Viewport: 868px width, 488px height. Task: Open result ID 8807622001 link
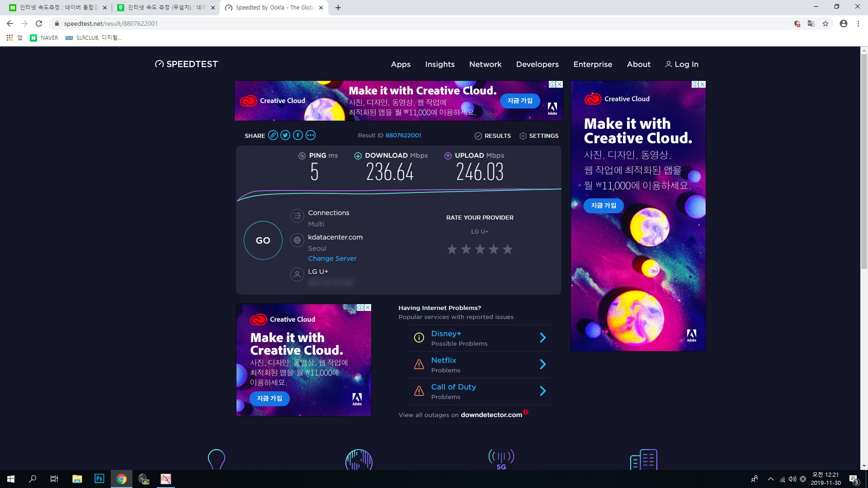click(x=403, y=135)
